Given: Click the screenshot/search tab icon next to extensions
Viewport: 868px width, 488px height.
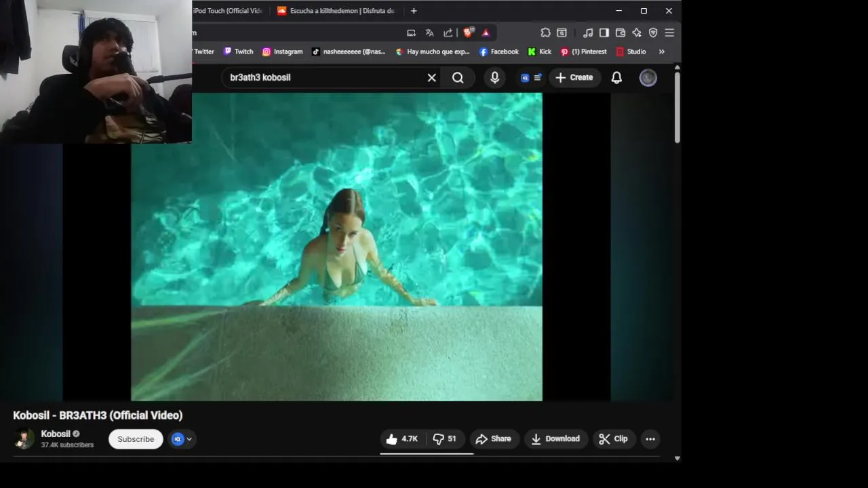Looking at the screenshot, I should 561,33.
